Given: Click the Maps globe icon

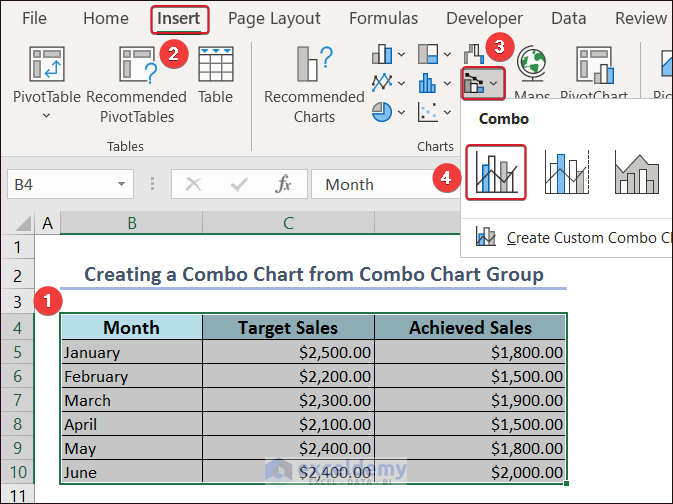Looking at the screenshot, I should (531, 63).
